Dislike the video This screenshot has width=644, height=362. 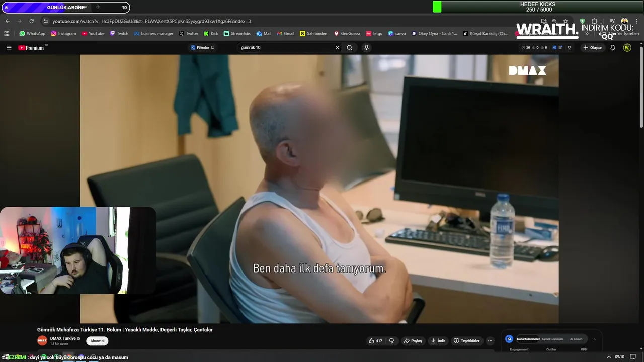pyautogui.click(x=392, y=341)
